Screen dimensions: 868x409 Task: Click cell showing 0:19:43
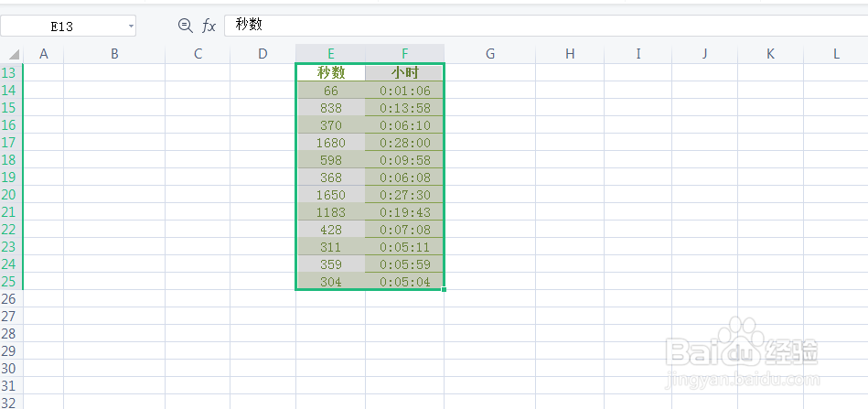pyautogui.click(x=404, y=212)
